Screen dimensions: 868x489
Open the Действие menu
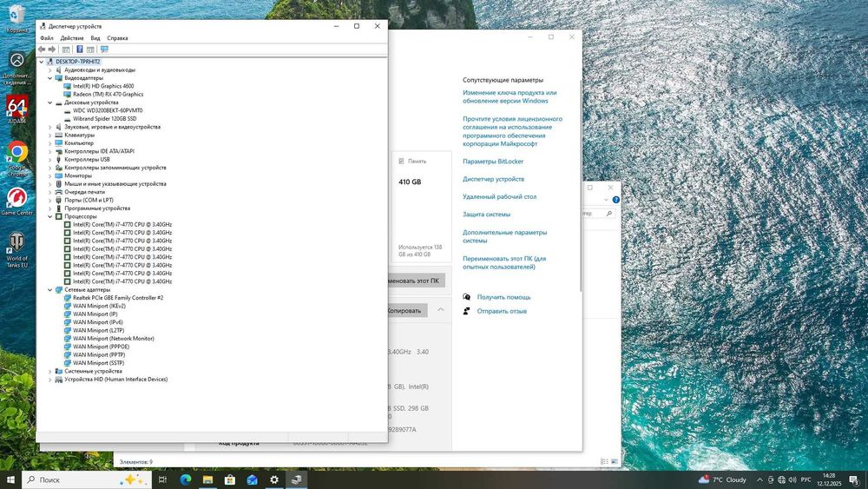tap(72, 38)
